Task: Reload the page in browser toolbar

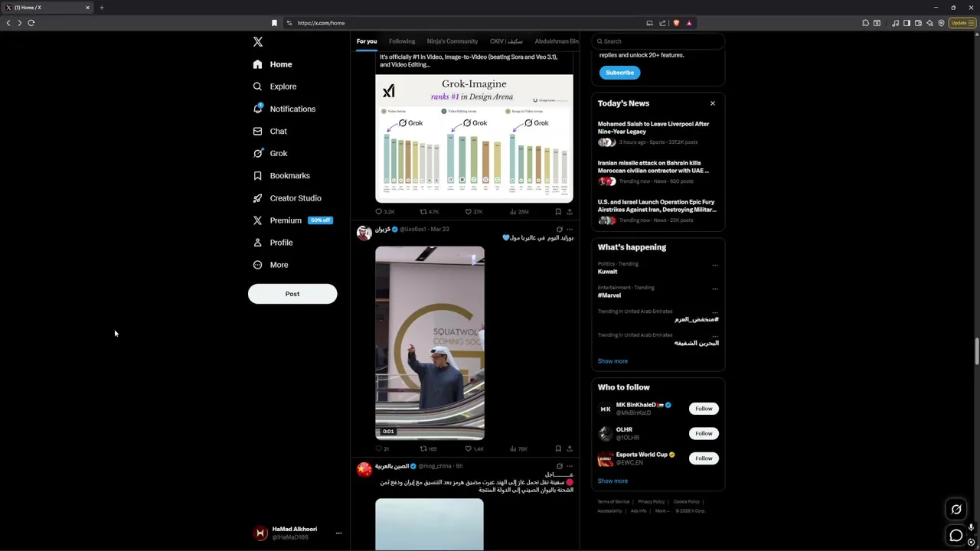Action: (x=31, y=23)
